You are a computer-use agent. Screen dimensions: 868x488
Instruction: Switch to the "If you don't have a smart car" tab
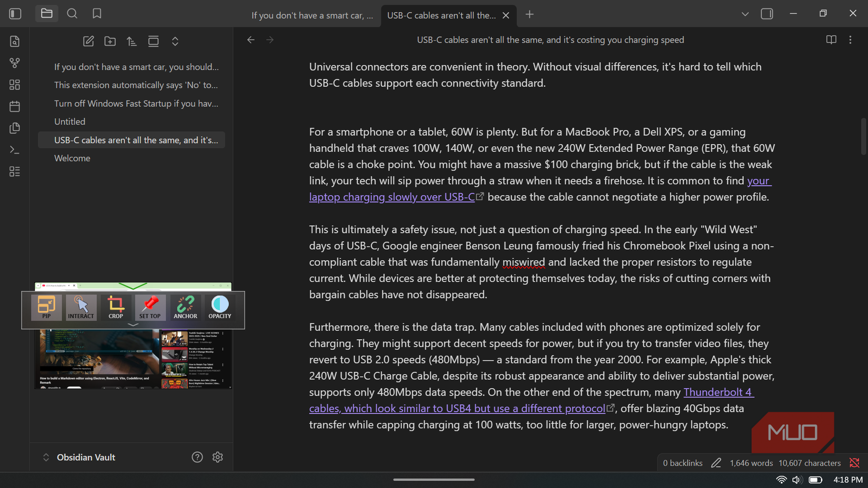coord(312,15)
